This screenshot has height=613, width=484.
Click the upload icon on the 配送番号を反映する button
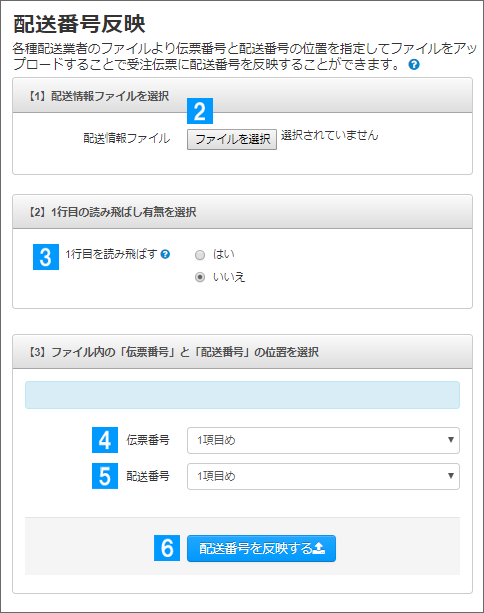(319, 548)
